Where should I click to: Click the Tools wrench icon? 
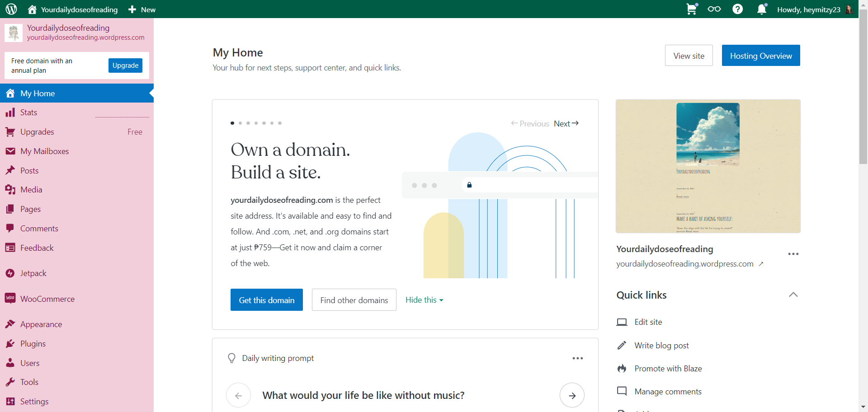(x=10, y=382)
